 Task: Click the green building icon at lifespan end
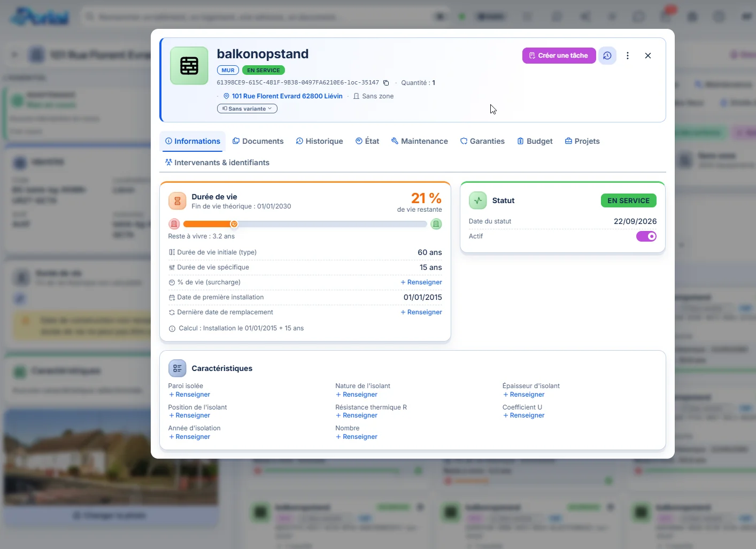(x=436, y=224)
